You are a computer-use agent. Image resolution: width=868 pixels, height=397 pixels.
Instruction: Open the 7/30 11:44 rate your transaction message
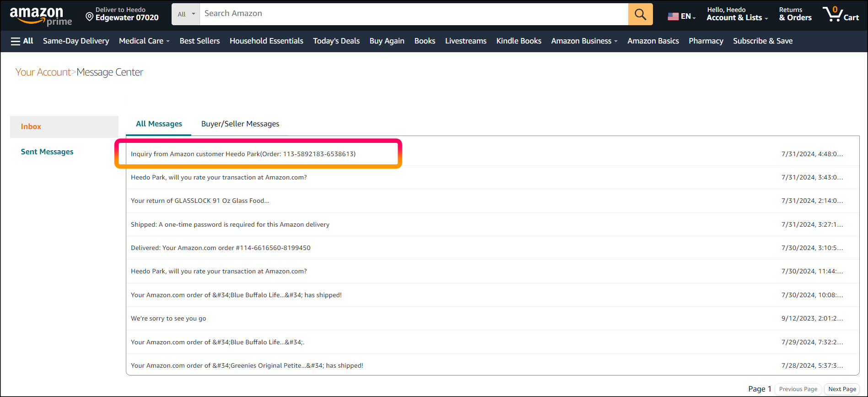492,271
